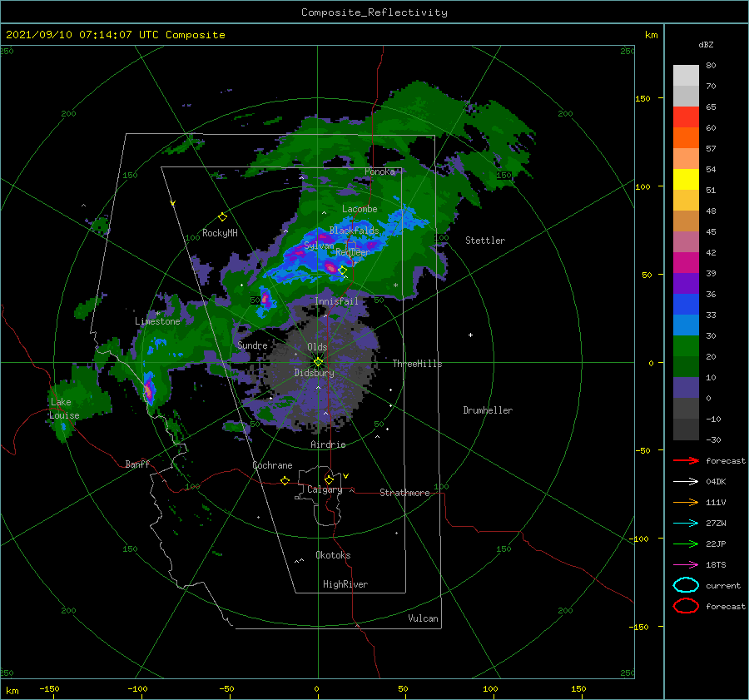Click the Composite_Reflectivity title
Image resolution: width=749 pixels, height=700 pixels.
[x=374, y=12]
